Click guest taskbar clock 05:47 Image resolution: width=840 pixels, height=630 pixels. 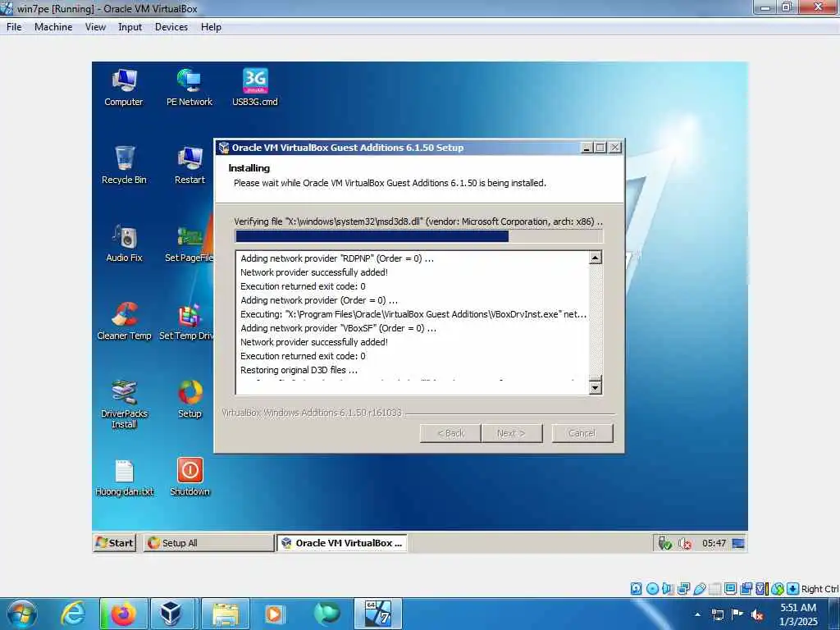[714, 543]
